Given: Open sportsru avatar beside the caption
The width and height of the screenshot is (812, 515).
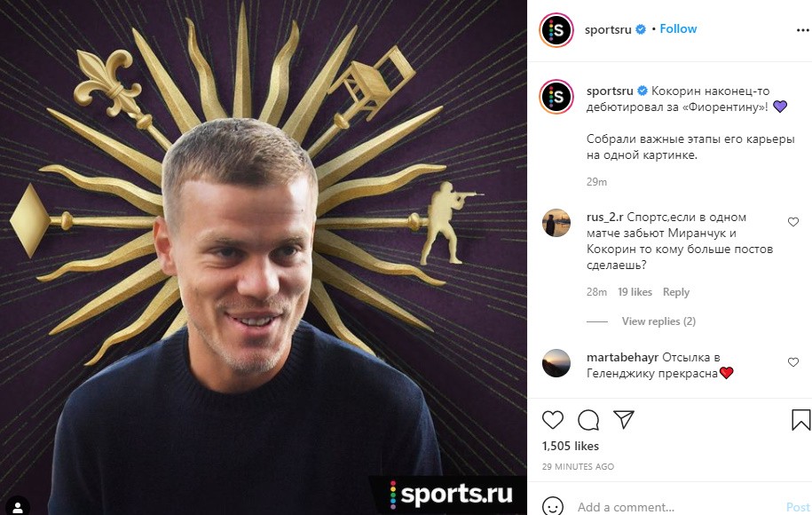Looking at the screenshot, I should 556,97.
